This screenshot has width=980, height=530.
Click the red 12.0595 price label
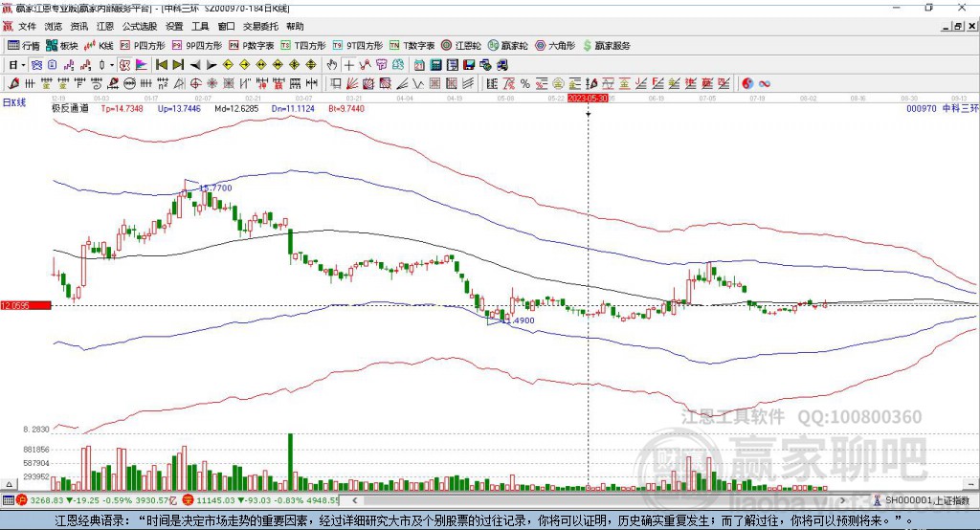pos(26,305)
